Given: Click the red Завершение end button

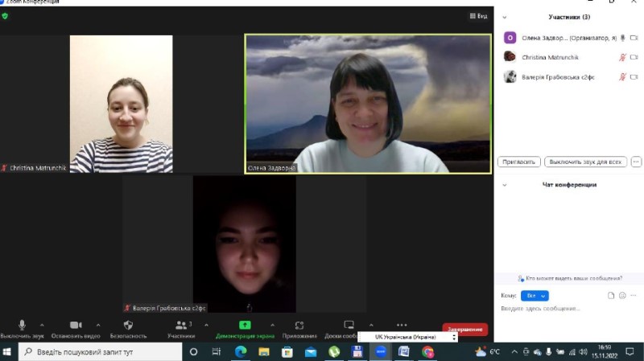Looking at the screenshot, I should (x=465, y=329).
